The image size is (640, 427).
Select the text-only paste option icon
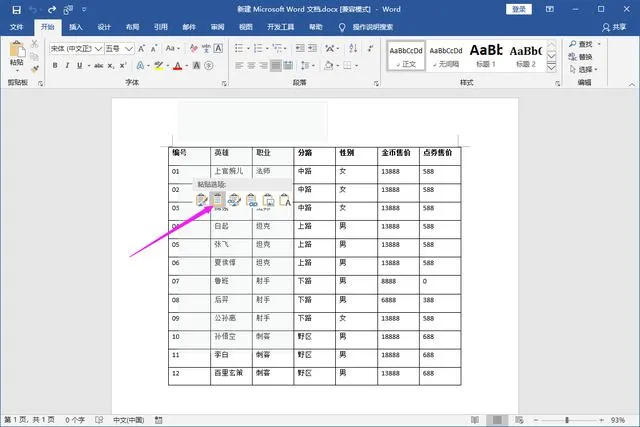pyautogui.click(x=285, y=201)
